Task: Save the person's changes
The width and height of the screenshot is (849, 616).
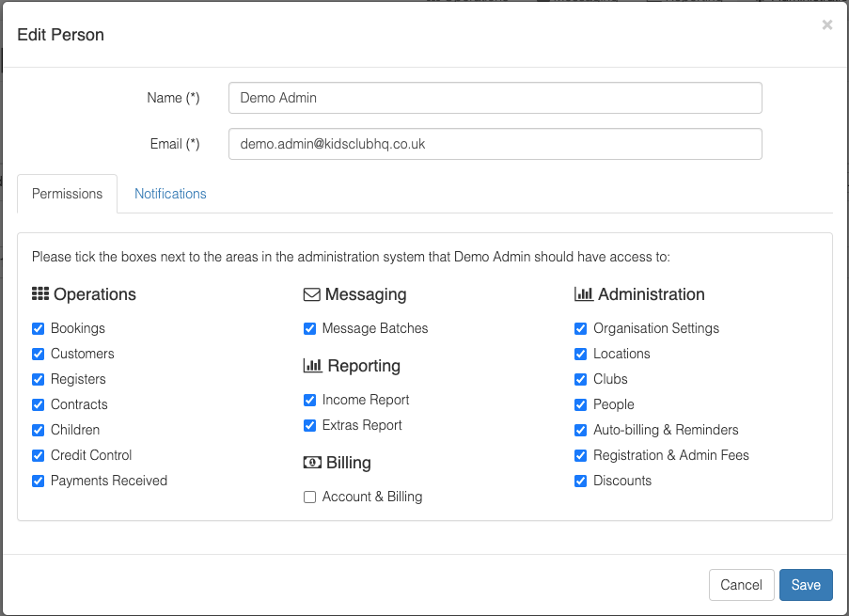Action: click(806, 585)
